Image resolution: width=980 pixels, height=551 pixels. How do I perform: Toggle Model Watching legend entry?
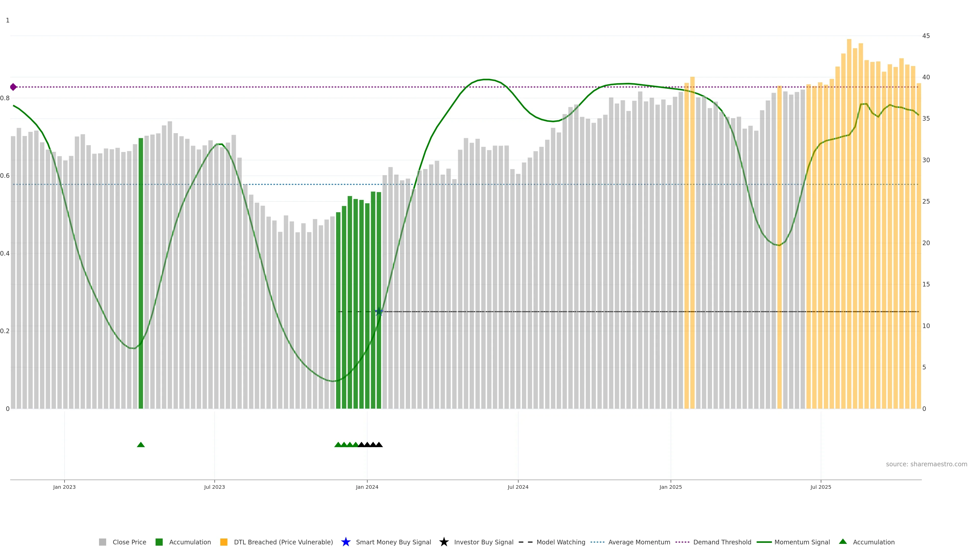561,542
